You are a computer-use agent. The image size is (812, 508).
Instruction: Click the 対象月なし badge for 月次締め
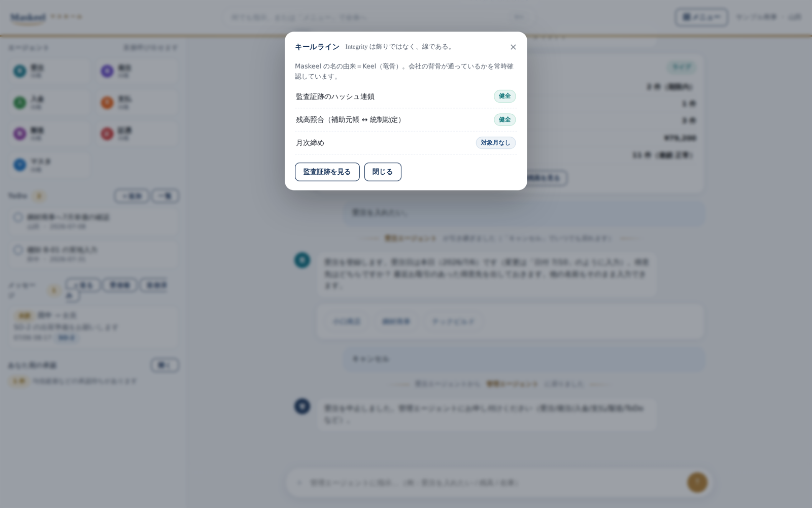point(496,143)
